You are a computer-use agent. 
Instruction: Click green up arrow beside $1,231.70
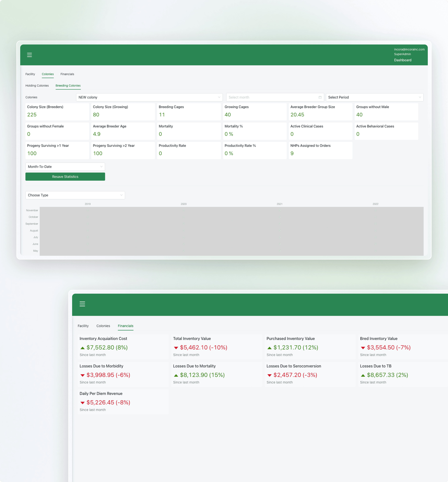[269, 348]
